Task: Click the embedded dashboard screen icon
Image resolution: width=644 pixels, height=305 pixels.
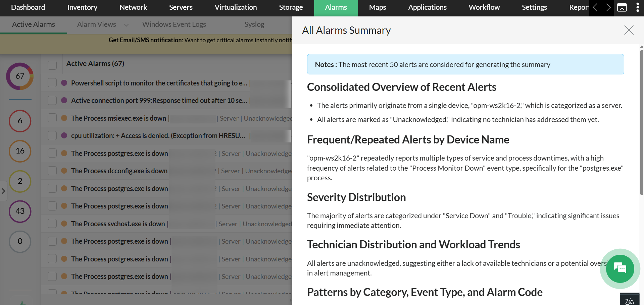Action: [622, 7]
